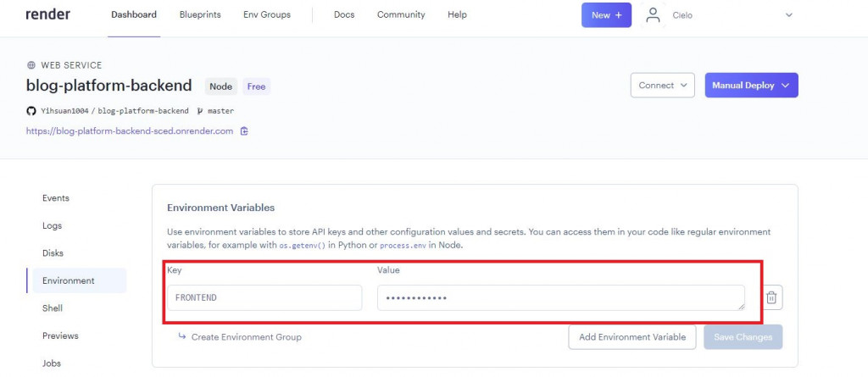Click the master branch label

click(x=220, y=111)
